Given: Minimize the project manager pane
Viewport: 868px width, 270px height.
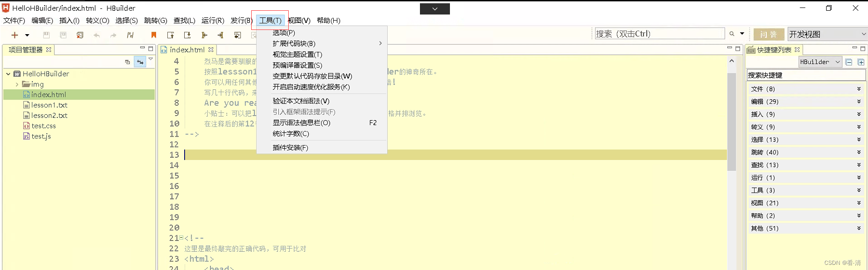Looking at the screenshot, I should coord(142,48).
